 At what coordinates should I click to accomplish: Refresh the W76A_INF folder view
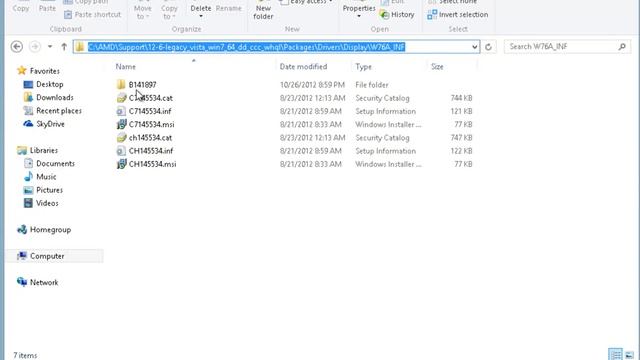(x=488, y=47)
